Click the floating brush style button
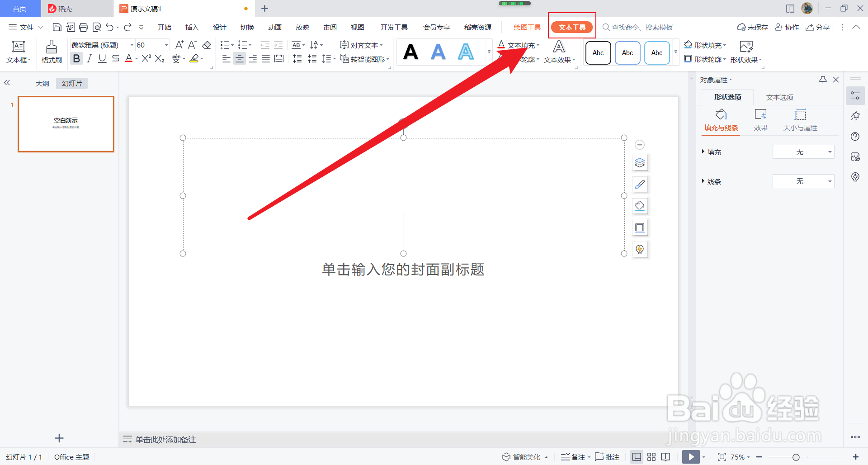868x465 pixels. 640,185
